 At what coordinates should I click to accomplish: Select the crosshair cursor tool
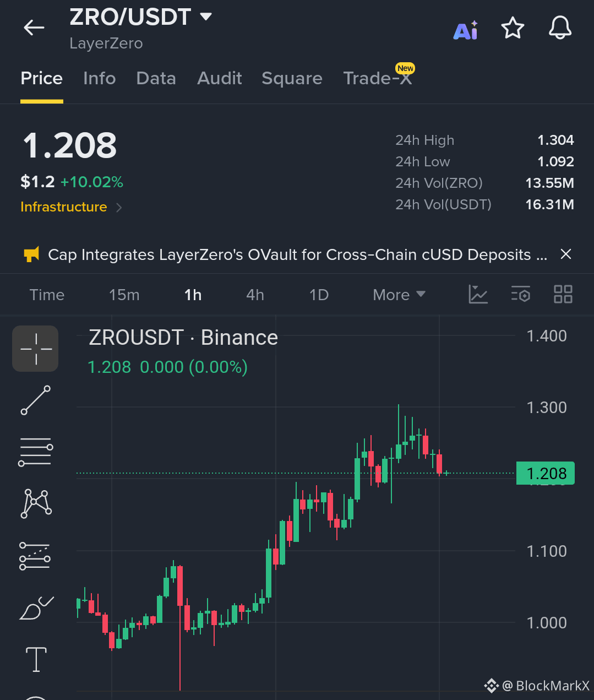[36, 349]
